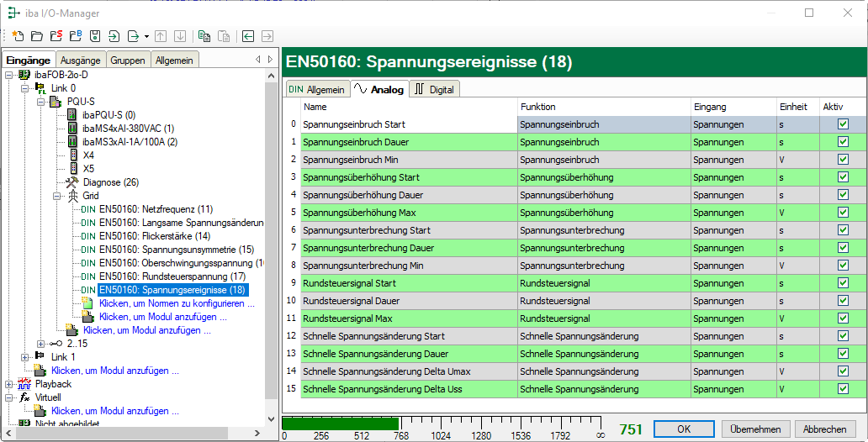Switch to the Ausgänge tab

click(81, 61)
